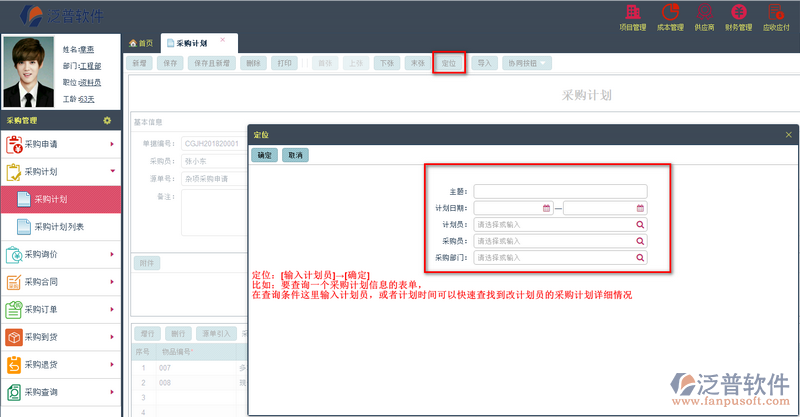Expand the 采购合同 menu arrow

(112, 282)
